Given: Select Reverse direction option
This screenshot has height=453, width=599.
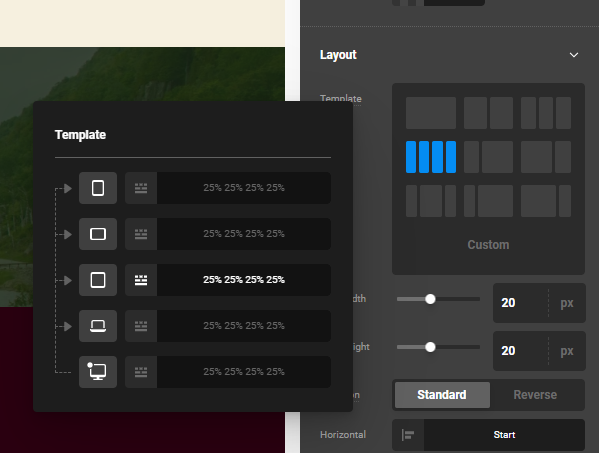Looking at the screenshot, I should click(x=535, y=395).
